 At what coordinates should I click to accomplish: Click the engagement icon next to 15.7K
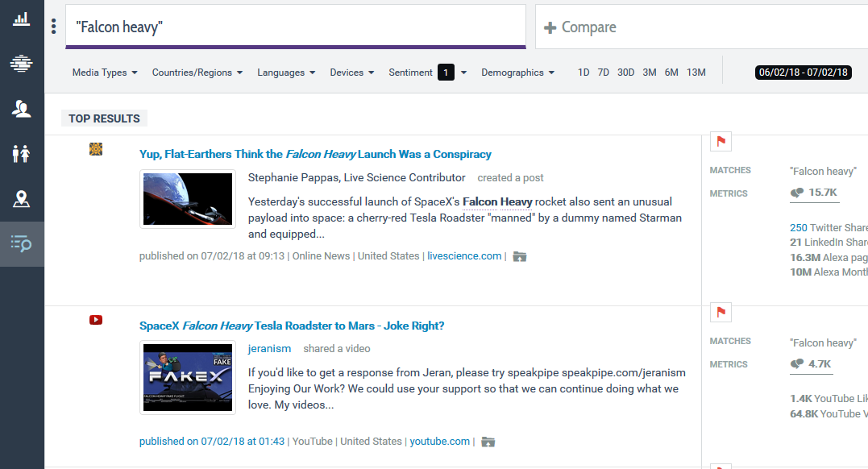796,193
